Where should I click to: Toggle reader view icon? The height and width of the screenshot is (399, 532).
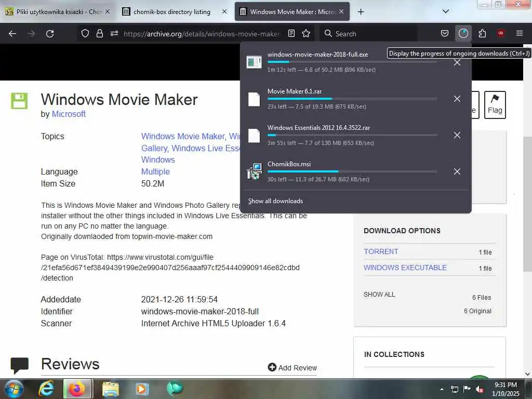coord(291,33)
